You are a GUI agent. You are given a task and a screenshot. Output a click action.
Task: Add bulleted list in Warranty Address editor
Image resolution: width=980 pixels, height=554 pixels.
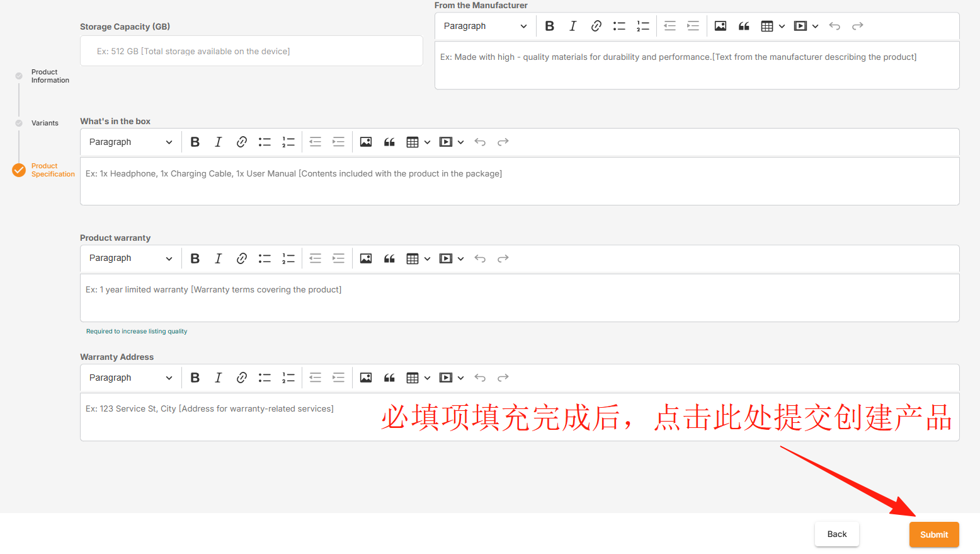point(265,378)
